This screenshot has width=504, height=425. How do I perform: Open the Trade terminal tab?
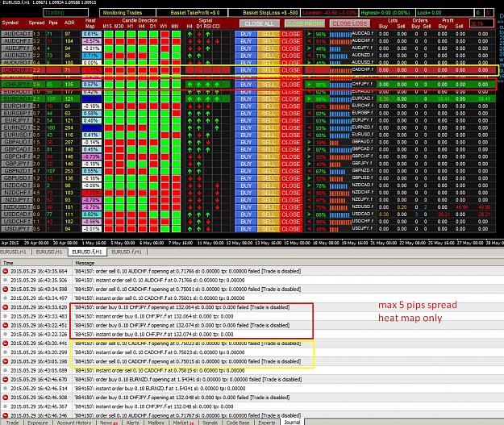(x=12, y=422)
